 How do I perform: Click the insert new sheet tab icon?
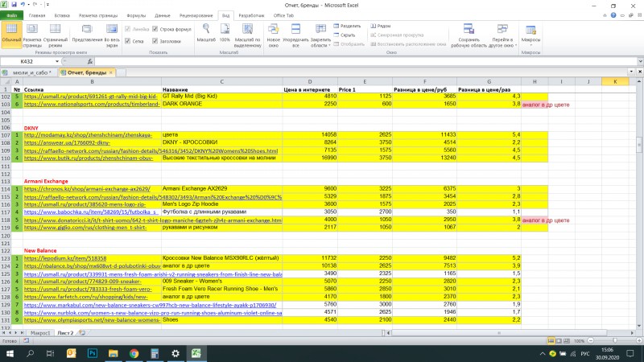tap(82, 333)
